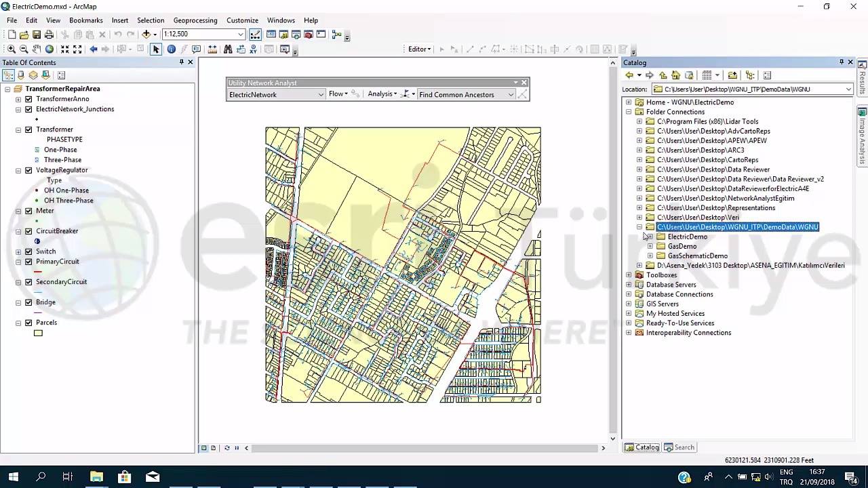
Task: Select the Measure ruler tool
Action: click(x=212, y=49)
